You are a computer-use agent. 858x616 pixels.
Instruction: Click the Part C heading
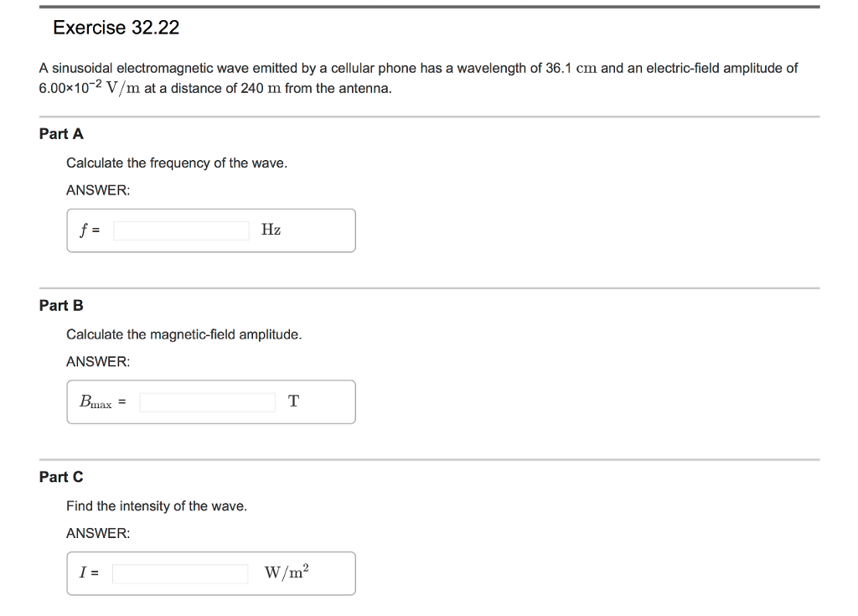(62, 476)
